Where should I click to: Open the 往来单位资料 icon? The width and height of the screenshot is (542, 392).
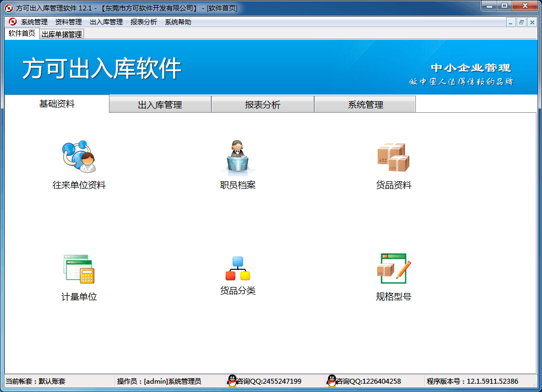[79, 157]
